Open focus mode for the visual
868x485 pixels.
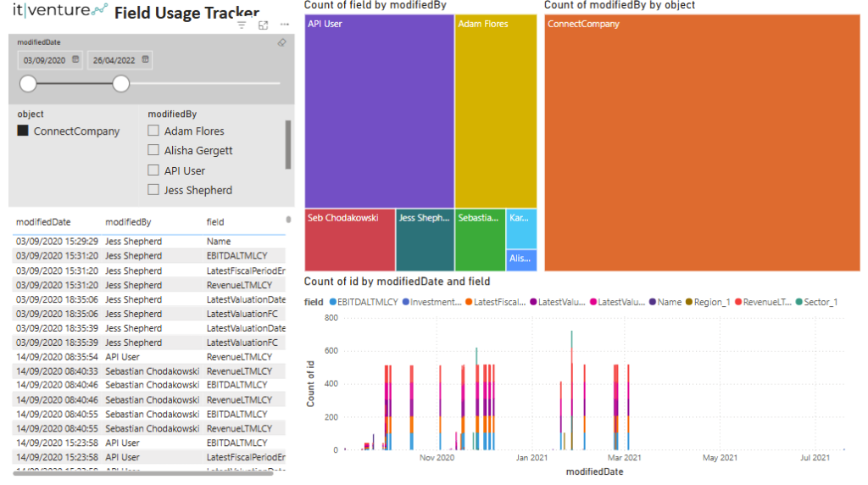tap(264, 25)
